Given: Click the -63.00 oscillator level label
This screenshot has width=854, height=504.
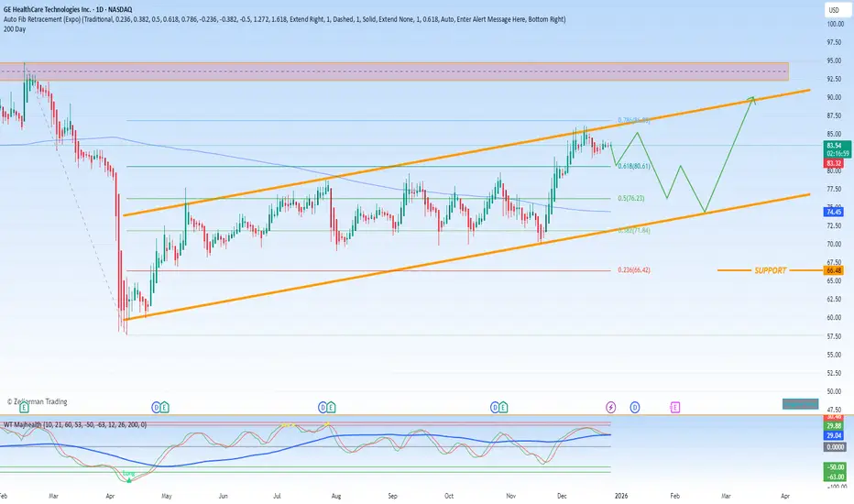Looking at the screenshot, I should click(835, 477).
